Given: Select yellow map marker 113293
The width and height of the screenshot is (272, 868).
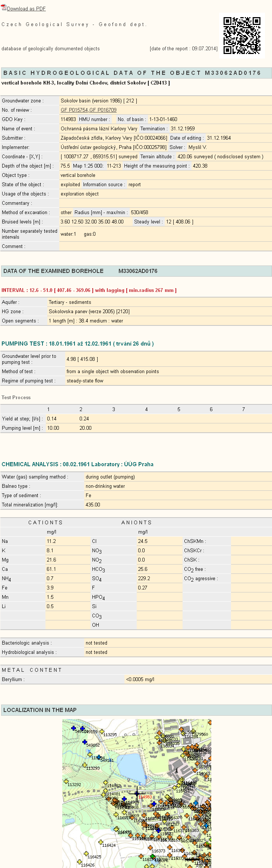Looking at the screenshot, I should click(x=85, y=765).
